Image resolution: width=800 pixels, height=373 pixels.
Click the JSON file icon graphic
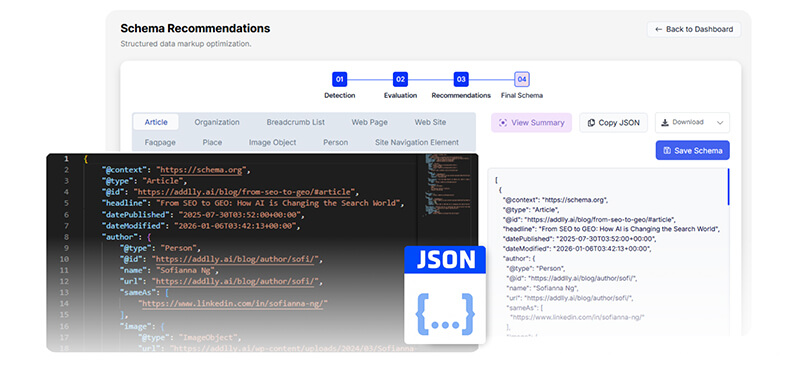point(445,295)
